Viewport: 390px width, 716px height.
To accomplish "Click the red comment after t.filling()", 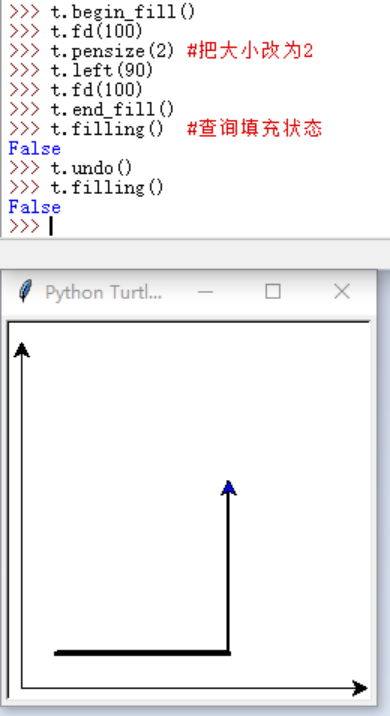I will pos(255,129).
